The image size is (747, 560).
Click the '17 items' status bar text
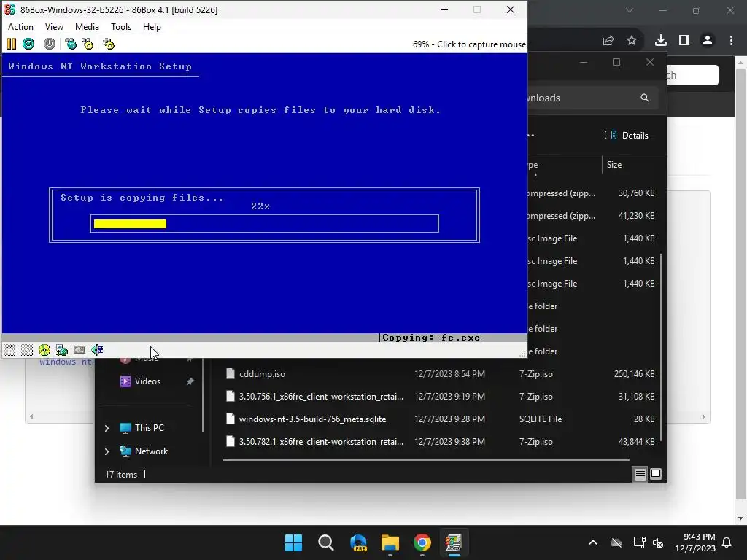tap(121, 474)
